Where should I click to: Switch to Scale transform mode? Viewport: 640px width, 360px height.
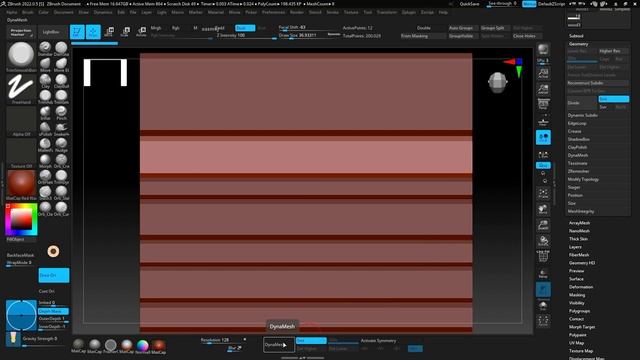click(125, 32)
